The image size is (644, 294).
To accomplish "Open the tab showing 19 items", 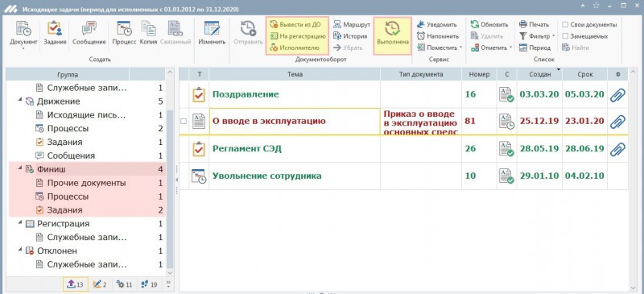I will click(x=149, y=284).
